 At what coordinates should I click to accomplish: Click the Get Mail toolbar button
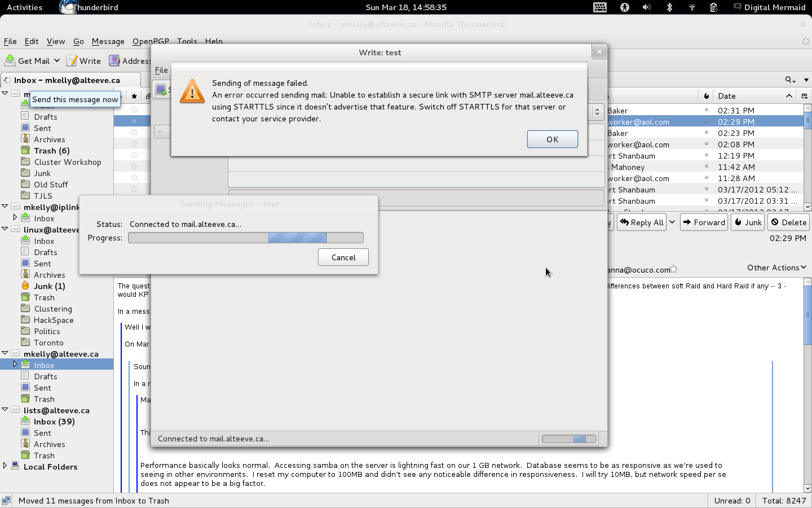[28, 61]
